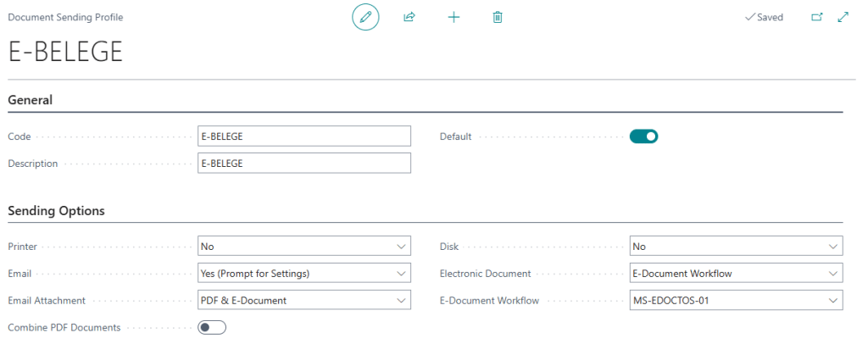Click the share icon in toolbar
868x355 pixels.
coord(409,17)
